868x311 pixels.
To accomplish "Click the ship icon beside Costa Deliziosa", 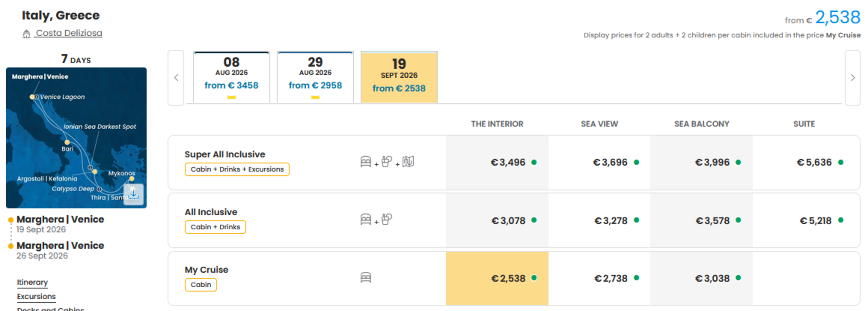I will pyautogui.click(x=26, y=34).
